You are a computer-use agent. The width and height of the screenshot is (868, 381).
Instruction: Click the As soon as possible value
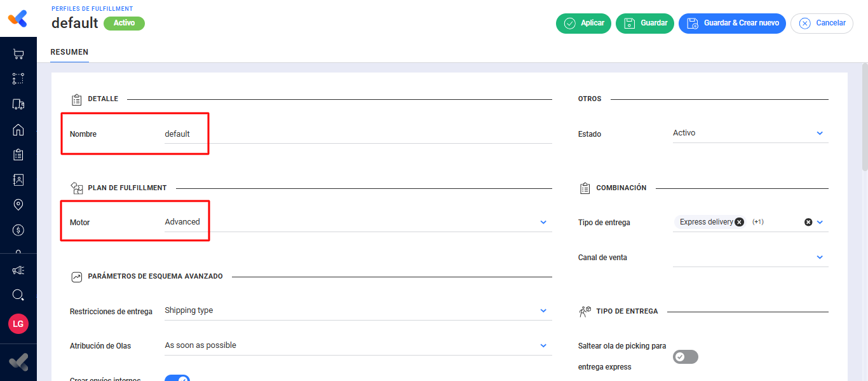point(200,345)
